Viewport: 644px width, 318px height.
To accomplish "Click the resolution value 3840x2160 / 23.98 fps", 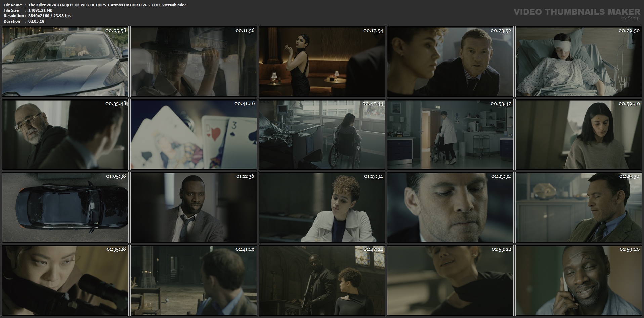I will tap(49, 16).
